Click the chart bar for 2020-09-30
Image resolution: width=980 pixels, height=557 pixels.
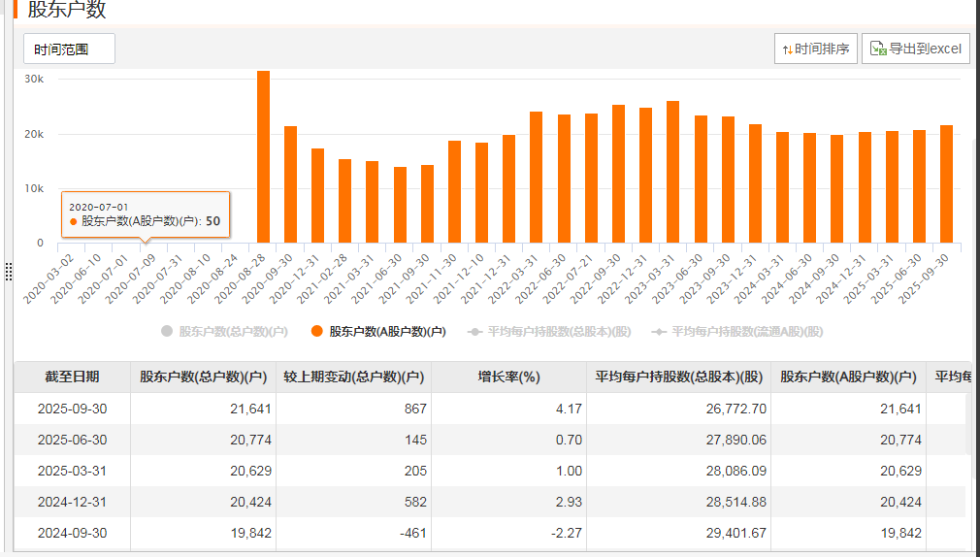(x=291, y=184)
